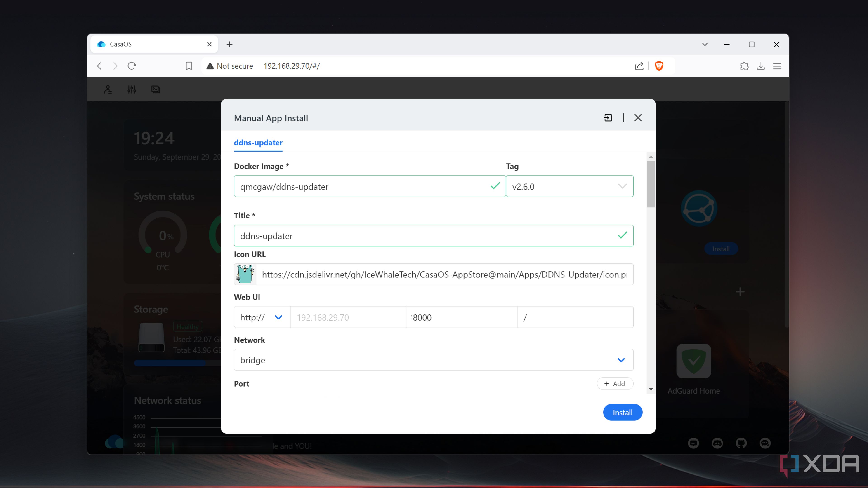
Task: Open the CasaOS settings sliders icon
Action: pos(132,90)
